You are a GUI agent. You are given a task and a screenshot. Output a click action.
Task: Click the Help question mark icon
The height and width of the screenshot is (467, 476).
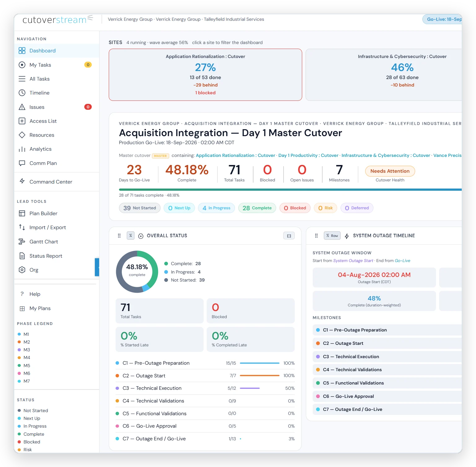point(22,294)
